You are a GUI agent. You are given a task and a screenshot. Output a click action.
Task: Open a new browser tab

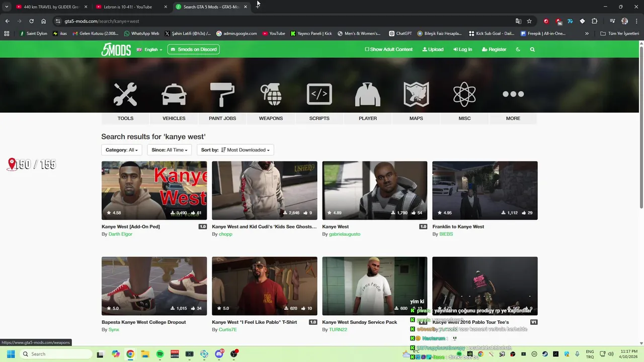click(258, 7)
